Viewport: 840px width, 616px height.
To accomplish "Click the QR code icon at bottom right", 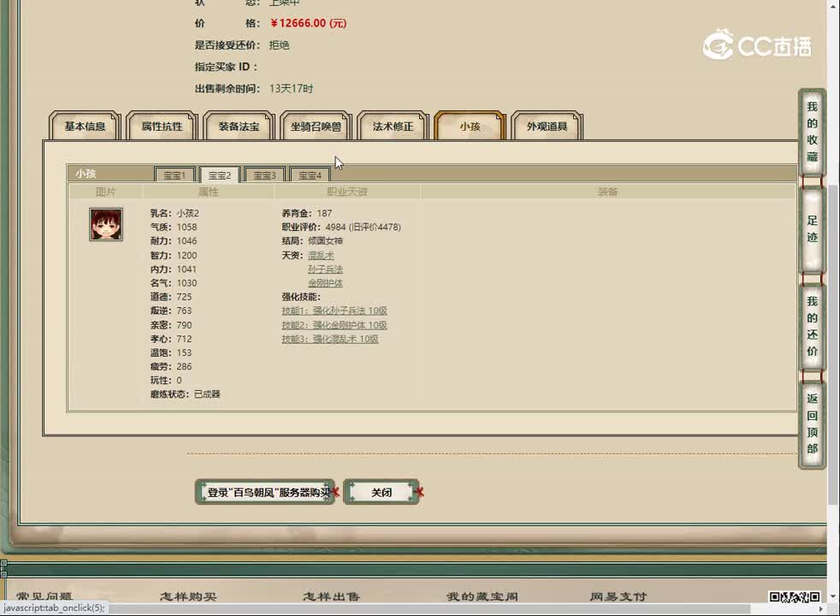I will click(x=795, y=596).
